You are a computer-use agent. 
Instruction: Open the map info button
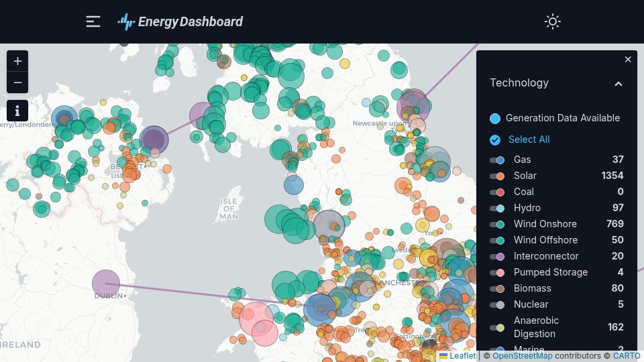click(17, 111)
